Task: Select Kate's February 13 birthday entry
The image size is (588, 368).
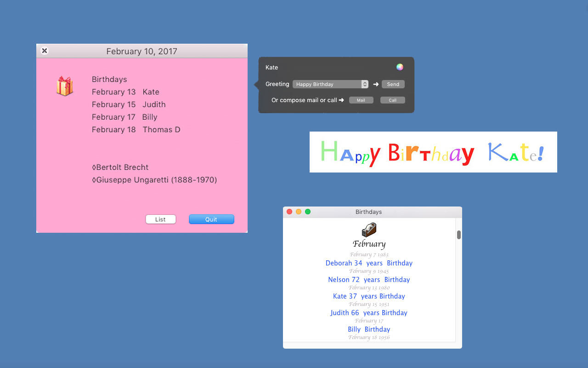Action: pyautogui.click(x=125, y=92)
